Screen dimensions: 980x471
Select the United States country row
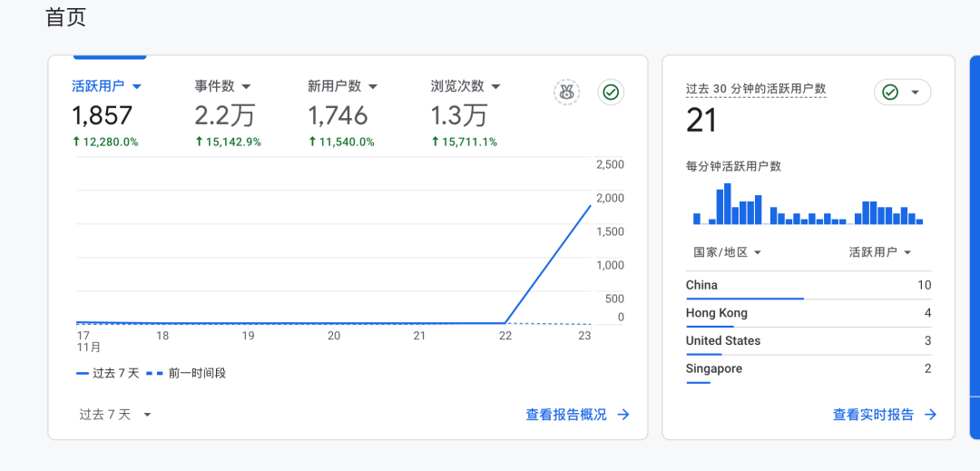click(x=808, y=341)
